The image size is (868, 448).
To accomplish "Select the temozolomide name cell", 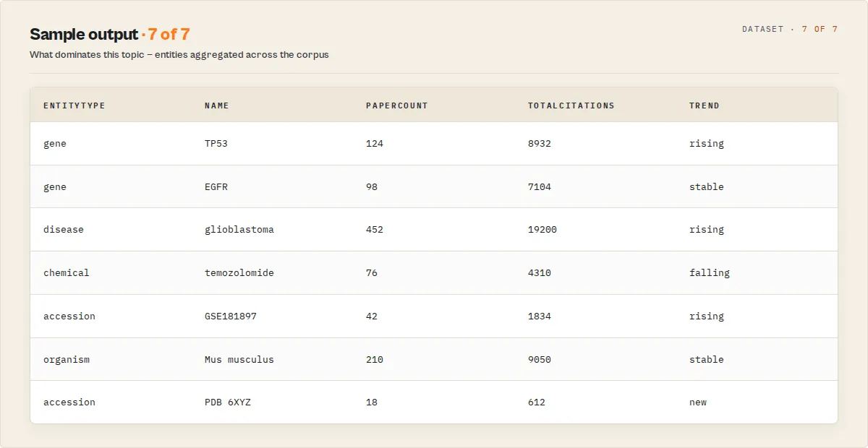I will pyautogui.click(x=239, y=273).
